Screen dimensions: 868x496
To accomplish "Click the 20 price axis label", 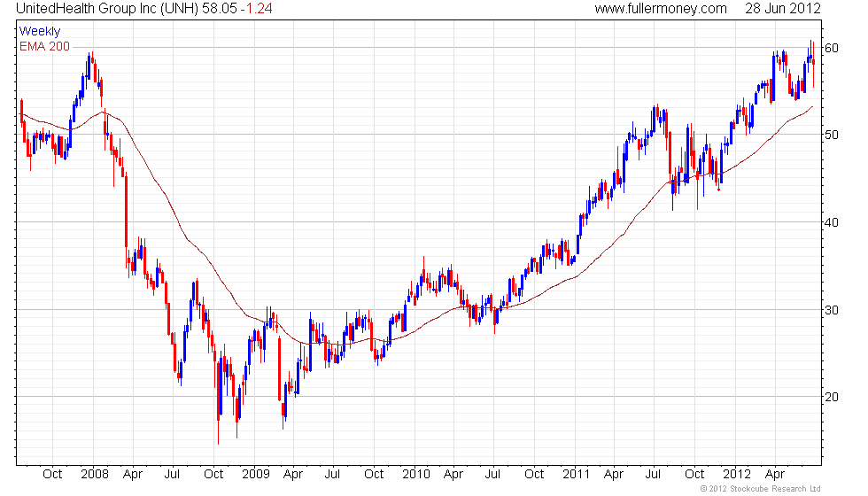I will 832,397.
